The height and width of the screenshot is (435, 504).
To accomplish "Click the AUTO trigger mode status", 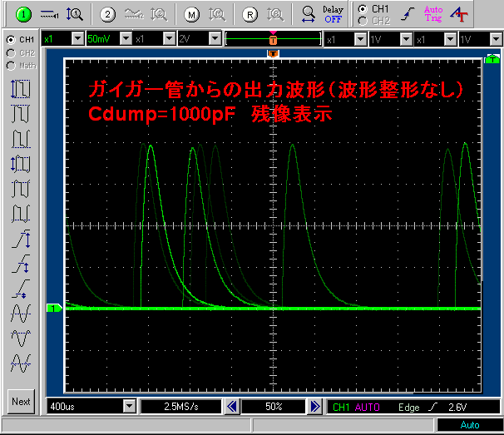I will [367, 408].
